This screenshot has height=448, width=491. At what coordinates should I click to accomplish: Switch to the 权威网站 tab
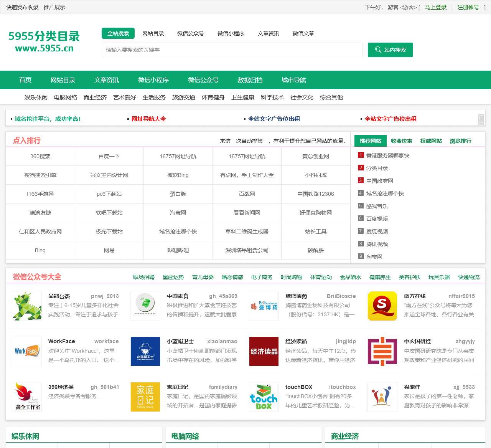pyautogui.click(x=431, y=141)
